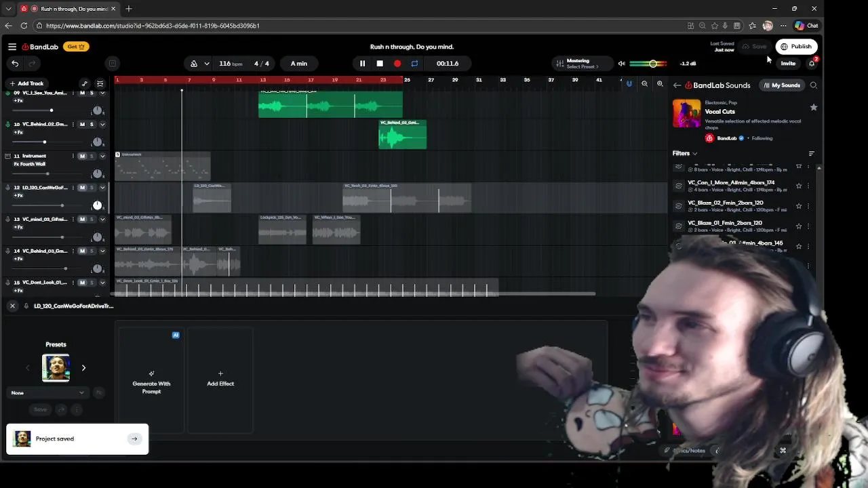Mute track 11 Instrument
868x488 pixels.
(x=83, y=156)
